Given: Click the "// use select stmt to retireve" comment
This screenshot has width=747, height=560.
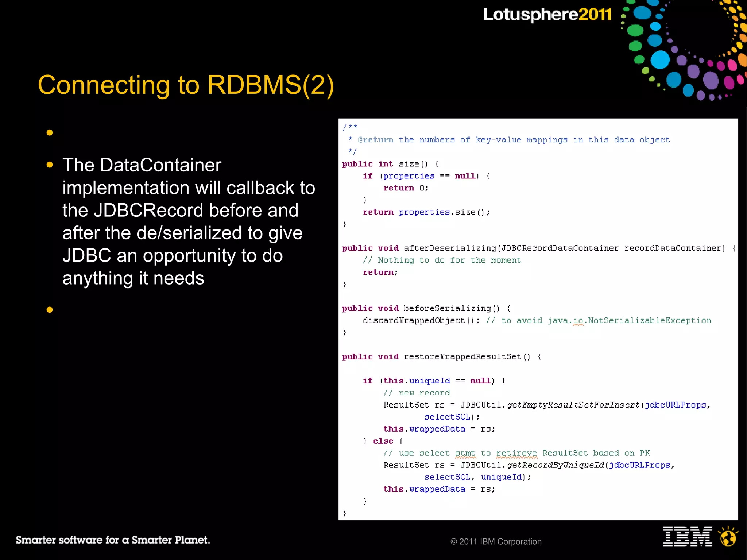Looking at the screenshot, I should [x=516, y=453].
